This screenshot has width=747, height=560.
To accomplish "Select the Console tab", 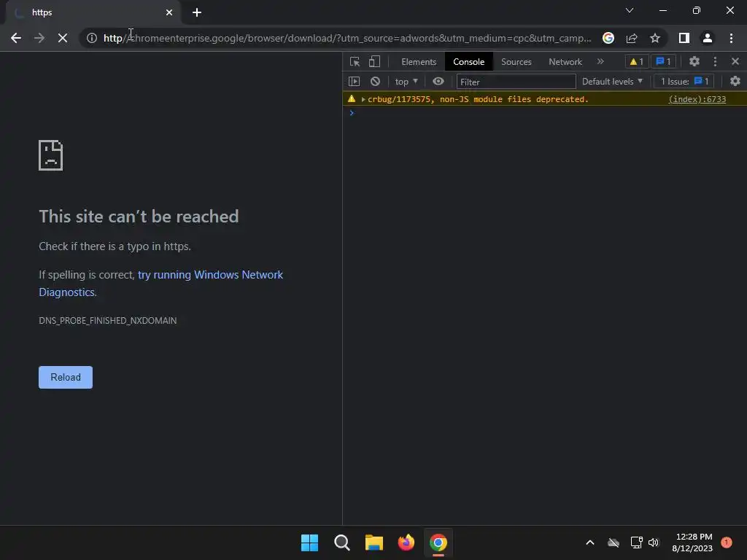I will pyautogui.click(x=469, y=62).
